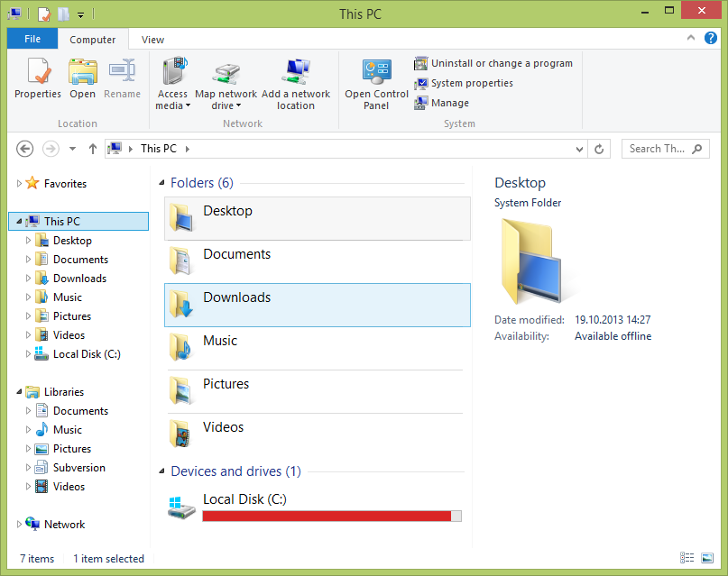728x576 pixels.
Task: Click Manage in the System group
Action: (x=441, y=103)
